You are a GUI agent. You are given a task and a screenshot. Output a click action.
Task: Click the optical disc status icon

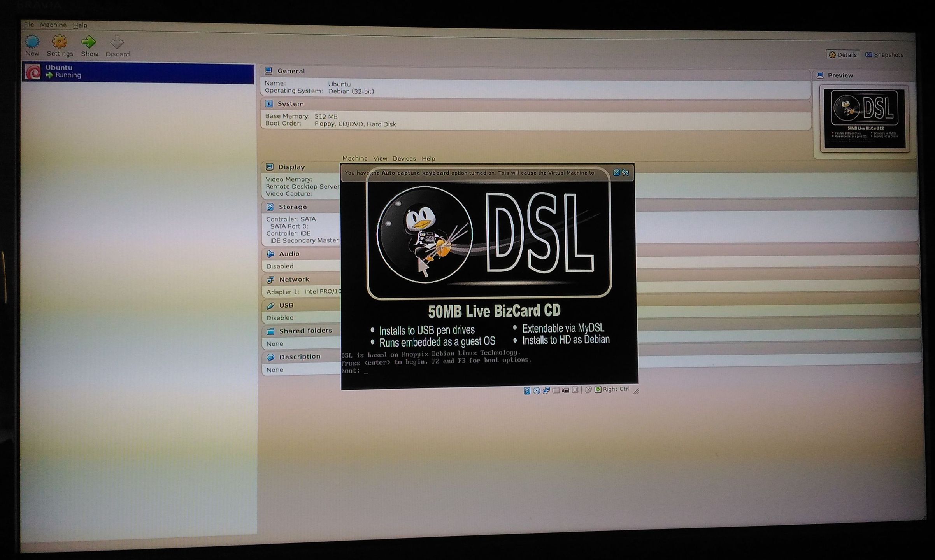(537, 390)
